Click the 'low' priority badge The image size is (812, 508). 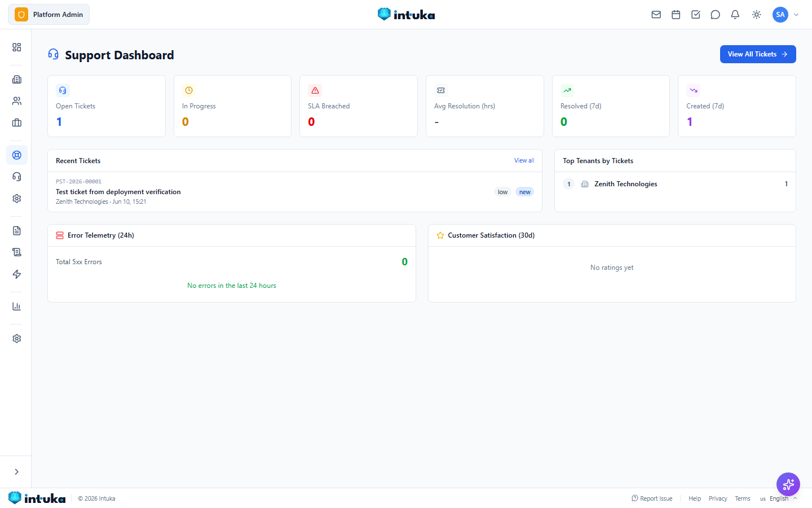point(502,192)
